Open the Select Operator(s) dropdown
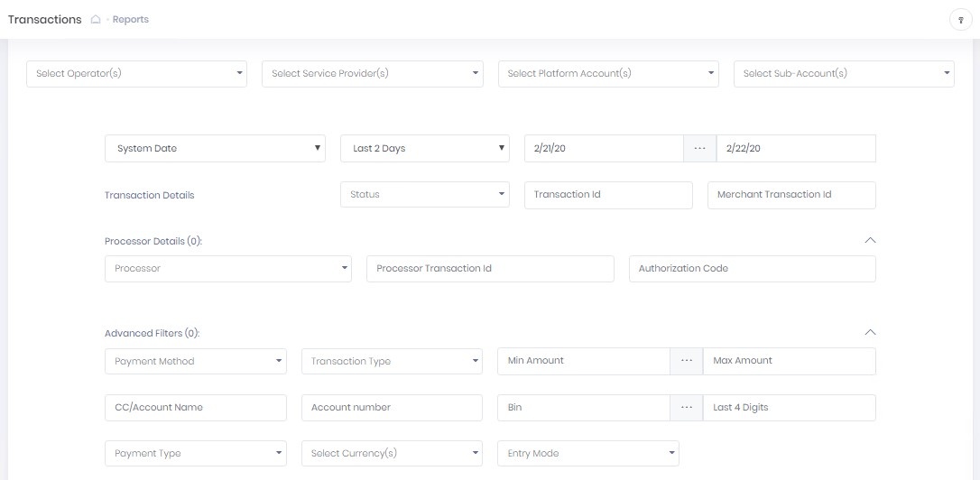980x480 pixels. coord(136,74)
